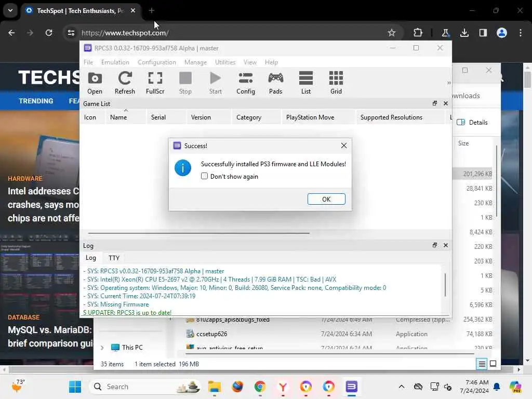The width and height of the screenshot is (532, 399).
Task: Open Chrome three-dot menu
Action: (x=521, y=33)
